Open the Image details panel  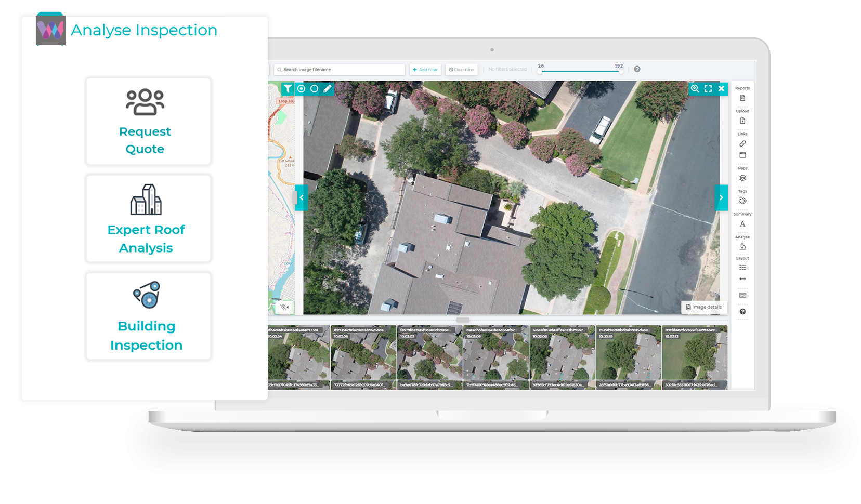click(x=704, y=307)
